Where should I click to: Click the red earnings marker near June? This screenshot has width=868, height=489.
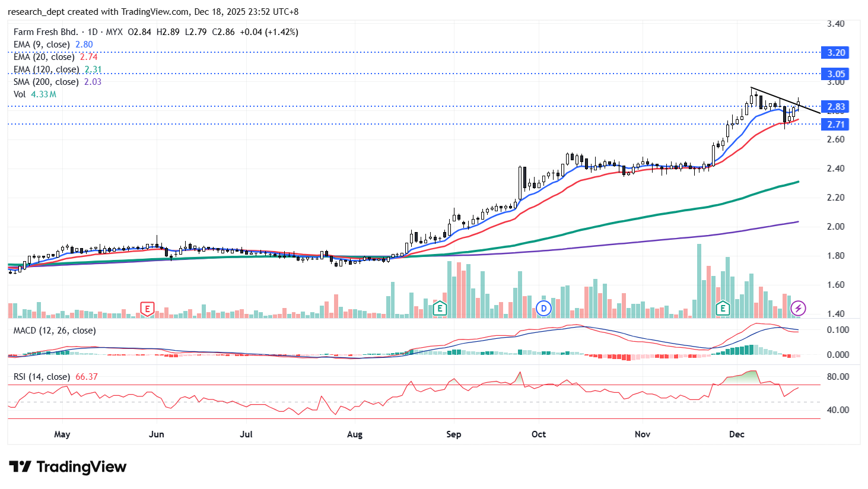point(147,308)
